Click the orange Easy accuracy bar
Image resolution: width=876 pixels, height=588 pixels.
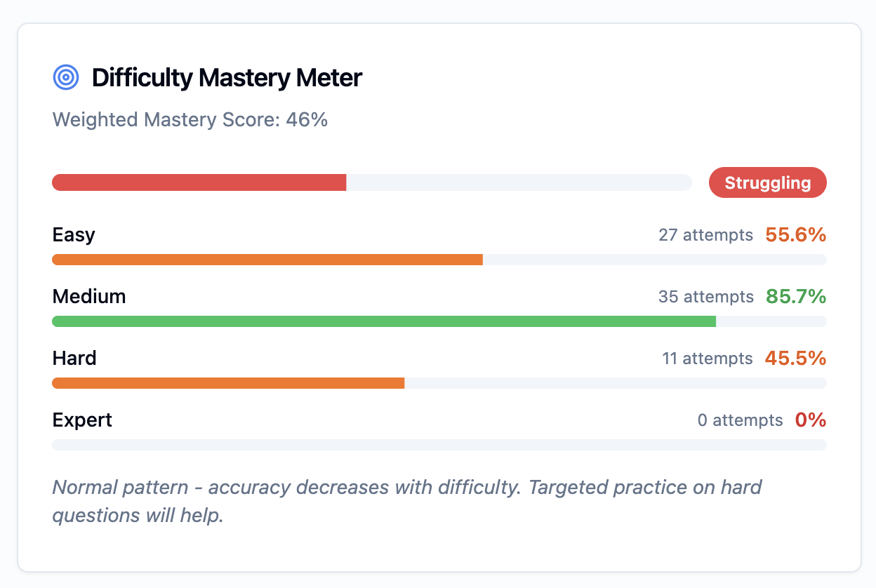pos(439,260)
